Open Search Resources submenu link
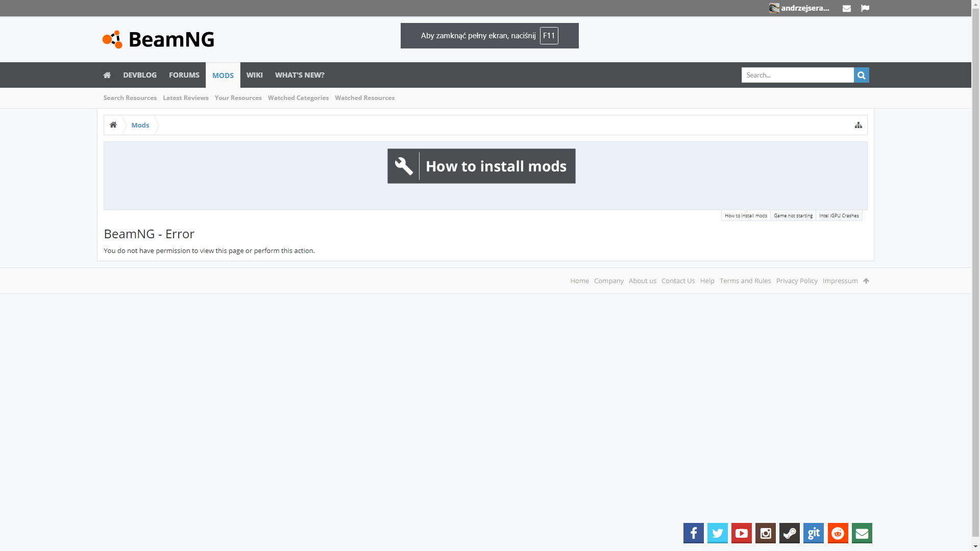The image size is (980, 551). tap(130, 98)
